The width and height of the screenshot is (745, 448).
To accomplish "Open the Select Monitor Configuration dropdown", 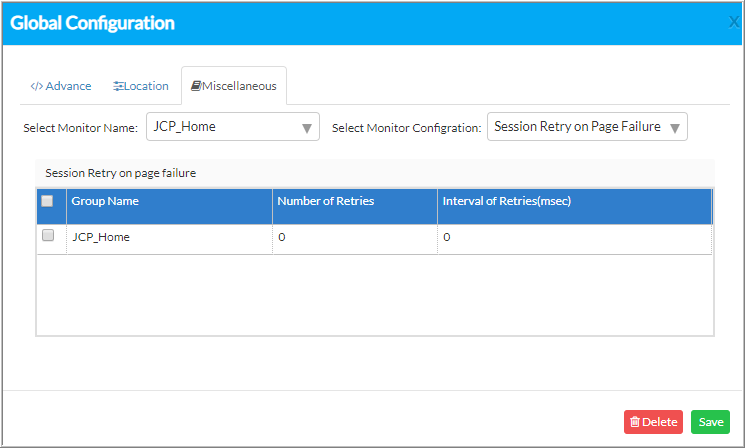I will point(587,127).
